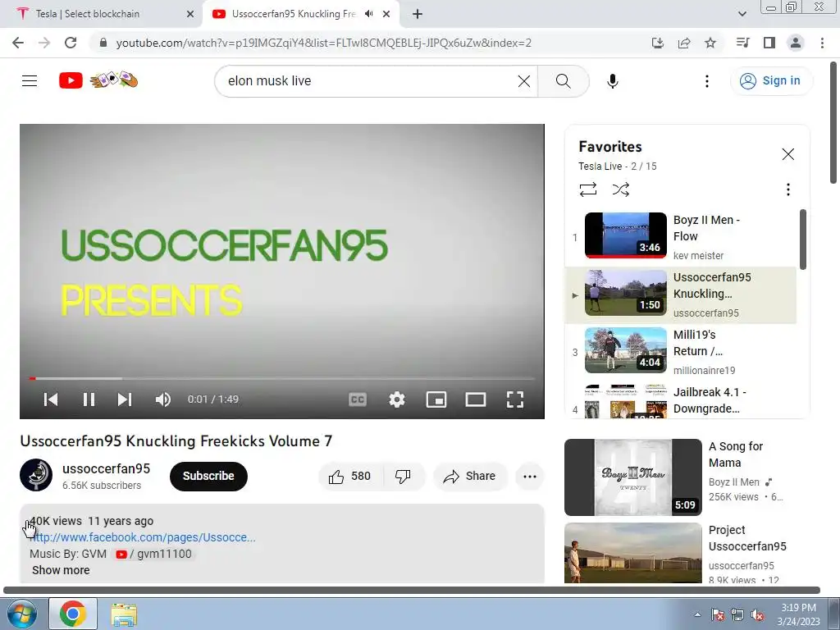Click the address bar URL

point(323,43)
